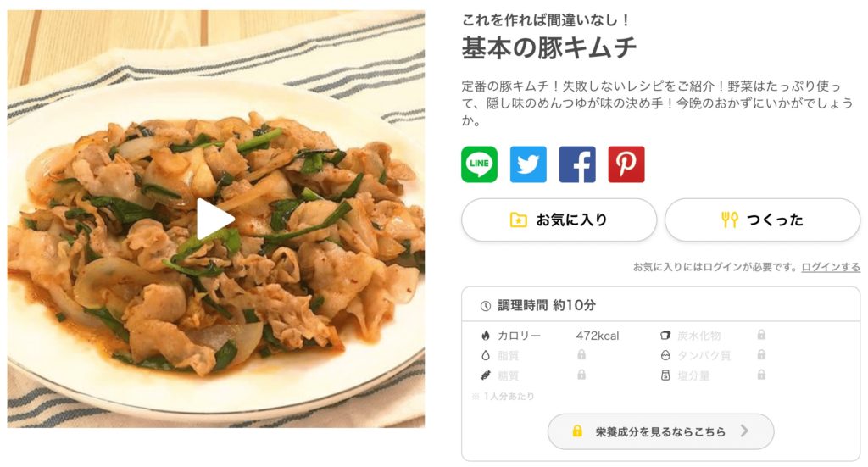Click the flame カロリー icon
868x467 pixels.
pos(486,336)
